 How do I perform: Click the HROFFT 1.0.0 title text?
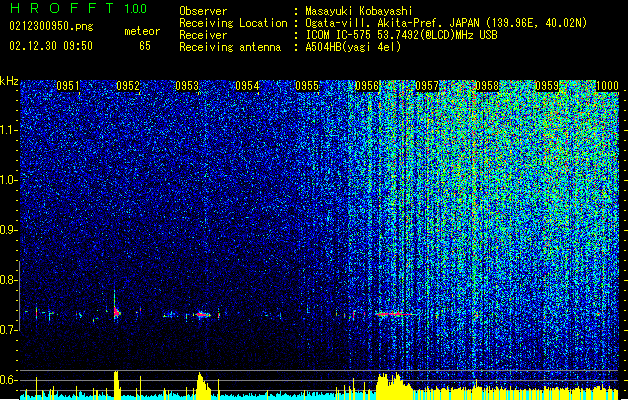pyautogui.click(x=78, y=8)
